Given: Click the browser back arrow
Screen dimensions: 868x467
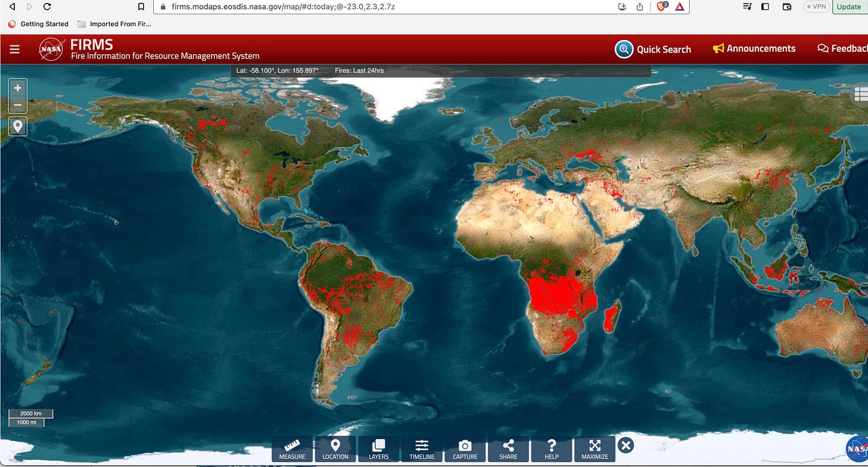Looking at the screenshot, I should (12, 7).
